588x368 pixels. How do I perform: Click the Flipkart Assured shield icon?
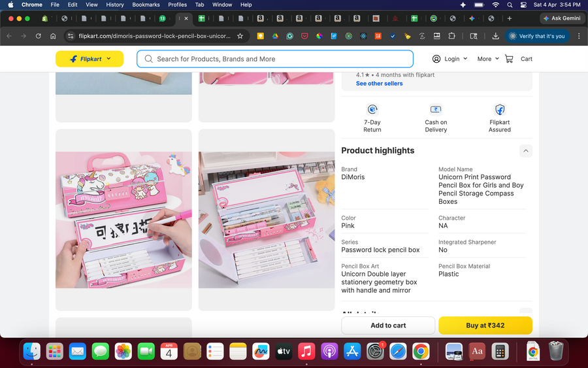(x=500, y=110)
